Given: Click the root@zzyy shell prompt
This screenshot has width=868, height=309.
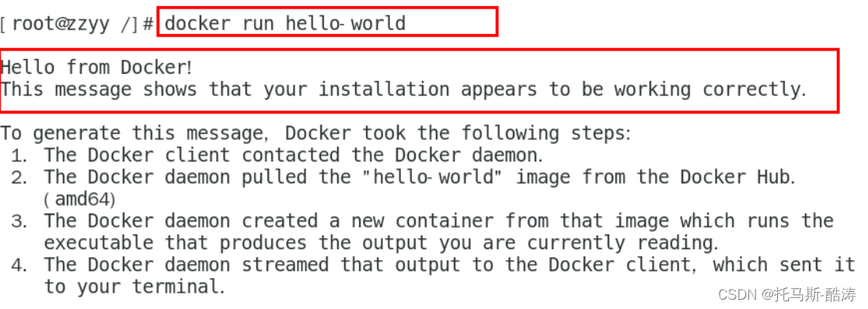Looking at the screenshot, I should click(x=76, y=24).
